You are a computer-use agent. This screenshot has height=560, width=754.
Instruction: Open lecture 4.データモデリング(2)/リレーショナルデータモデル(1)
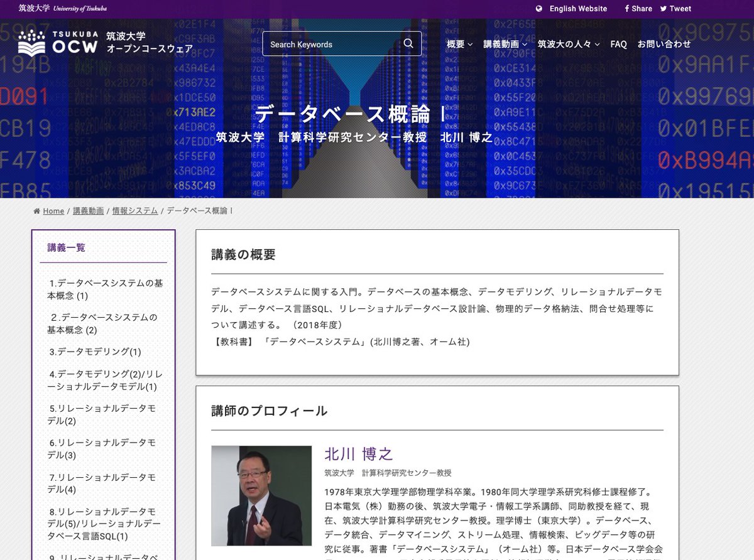coord(105,380)
